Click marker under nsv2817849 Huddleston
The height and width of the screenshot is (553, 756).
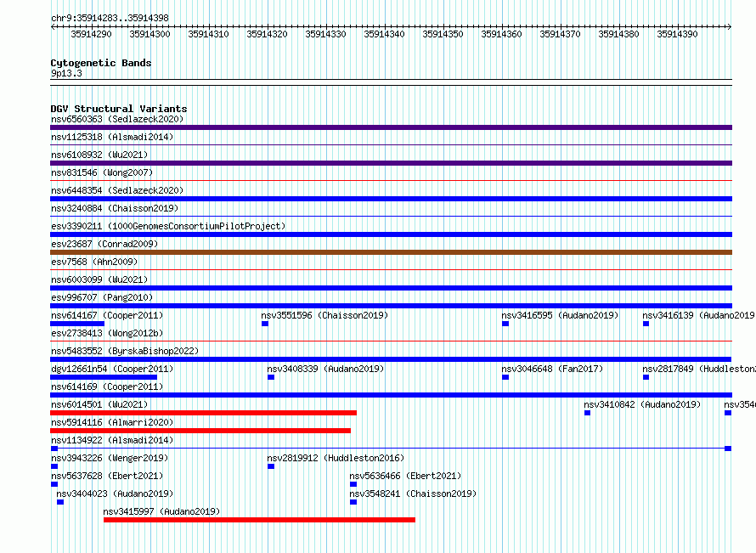[x=646, y=377]
